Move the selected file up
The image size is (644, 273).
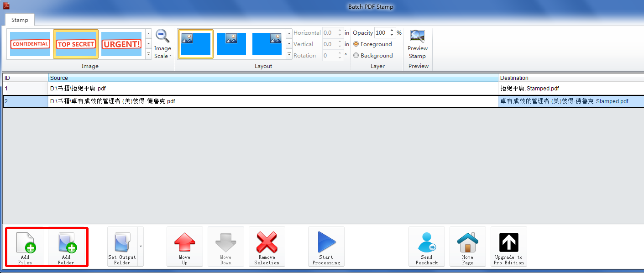[185, 247]
